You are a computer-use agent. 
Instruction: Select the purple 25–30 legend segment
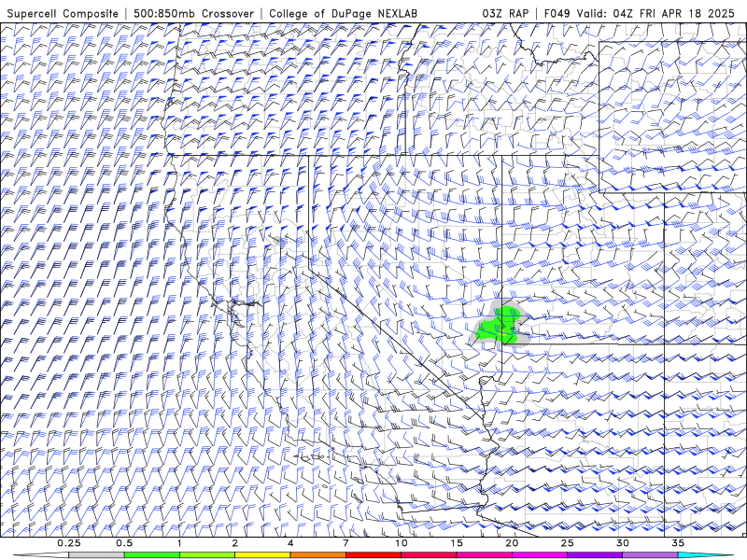pyautogui.click(x=595, y=555)
